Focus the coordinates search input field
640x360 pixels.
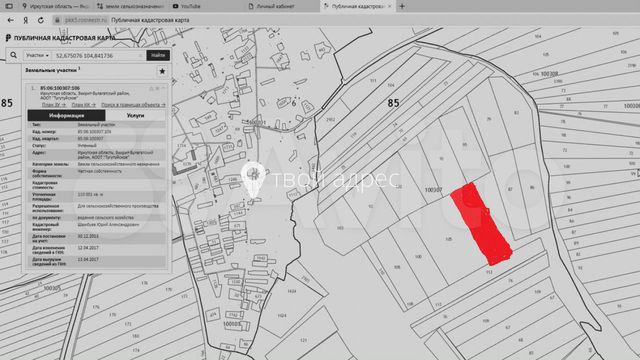click(x=96, y=55)
